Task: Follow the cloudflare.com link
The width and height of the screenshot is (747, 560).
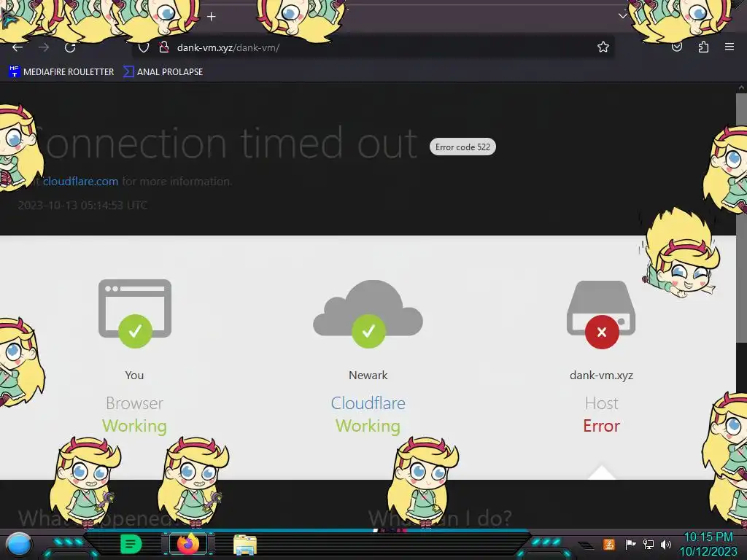Action: (80, 182)
